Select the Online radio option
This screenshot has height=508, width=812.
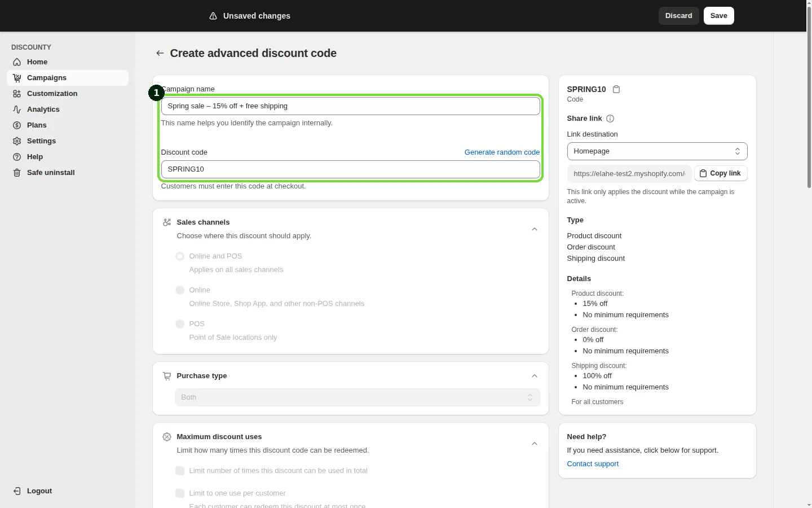180,290
